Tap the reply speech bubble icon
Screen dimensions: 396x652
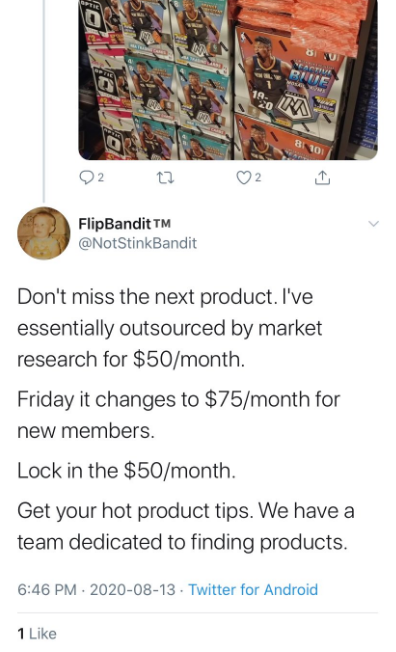pos(86,178)
